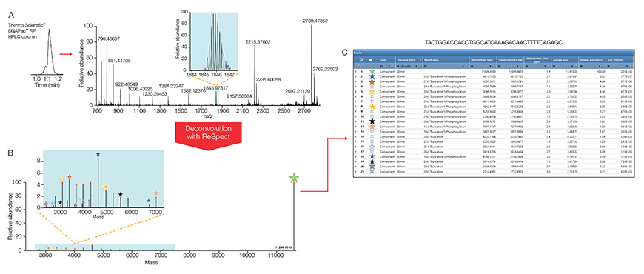Open the Sum Intensity filter dropdown
The height and width of the screenshot is (274, 644).
click(627, 66)
